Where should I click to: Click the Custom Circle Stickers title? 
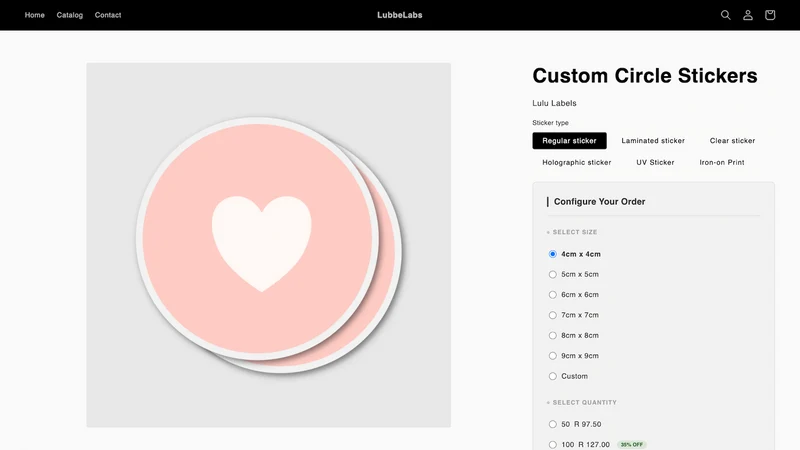click(x=645, y=76)
